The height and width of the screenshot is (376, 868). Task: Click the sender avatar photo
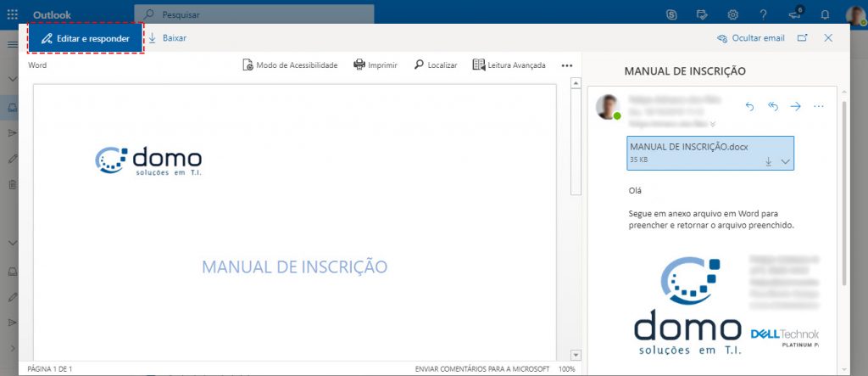click(607, 107)
